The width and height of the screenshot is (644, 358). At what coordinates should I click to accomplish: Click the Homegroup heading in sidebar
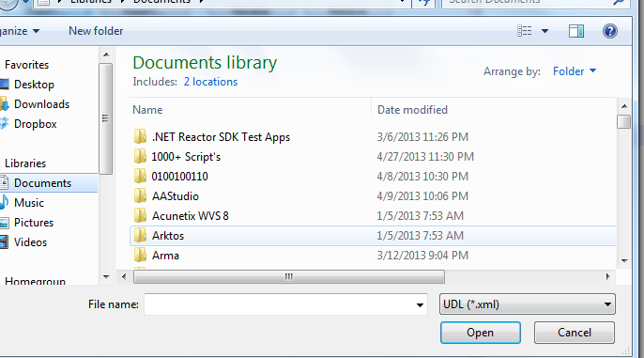coord(36,281)
